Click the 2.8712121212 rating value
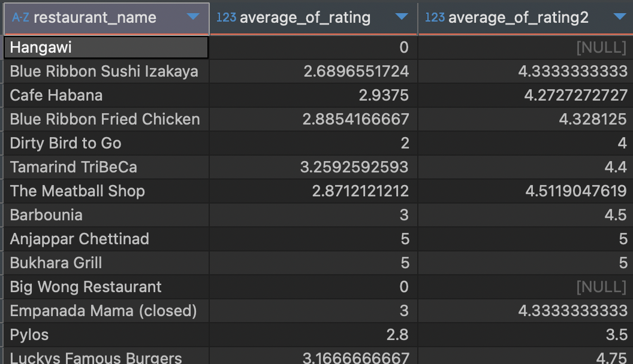633x364 pixels. click(x=360, y=191)
